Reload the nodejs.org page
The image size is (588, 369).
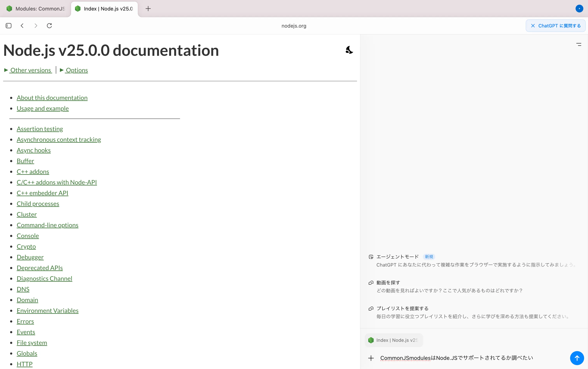click(x=49, y=26)
